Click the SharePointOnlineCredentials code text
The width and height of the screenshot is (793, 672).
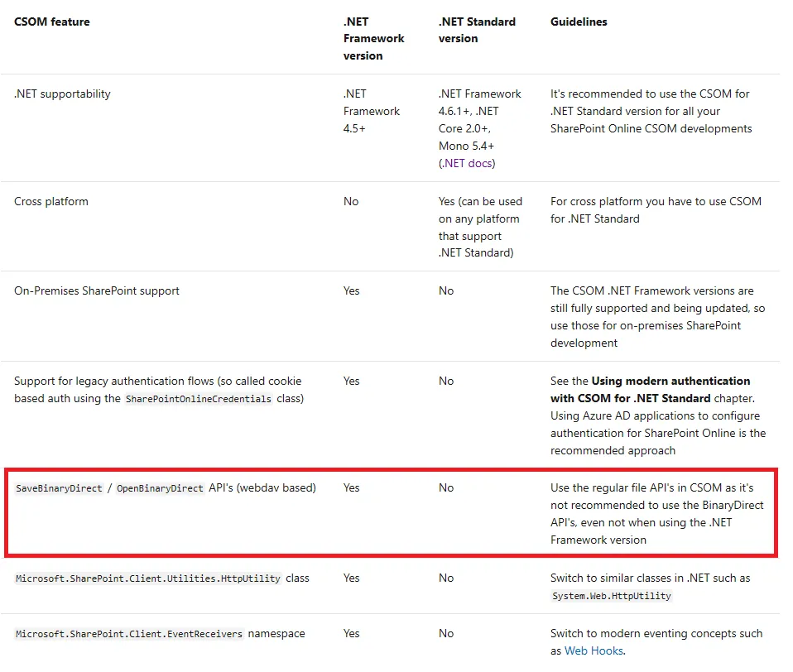click(x=198, y=399)
